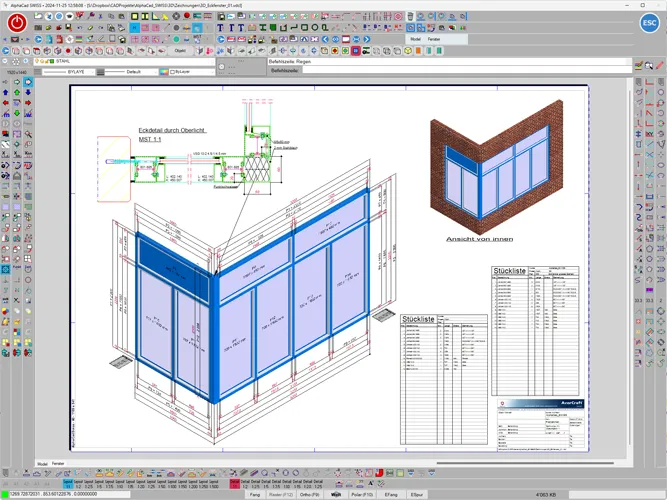Click the red left arrow in left toolbar

7,103
